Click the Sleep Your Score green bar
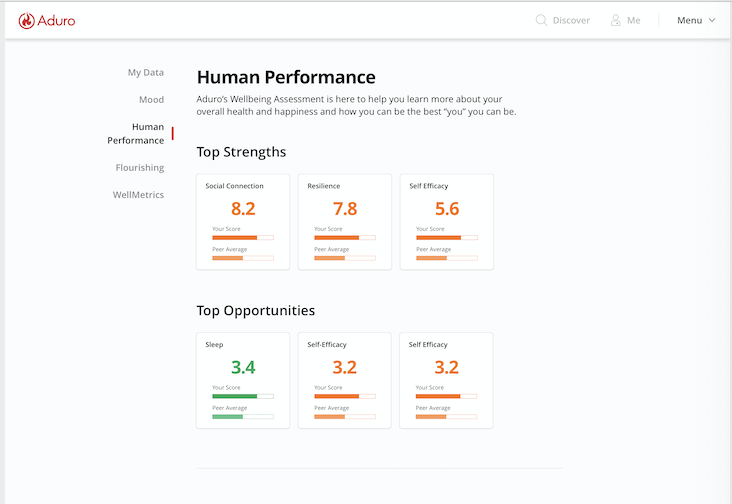Viewport: 732px width, 504px height. coord(242,396)
